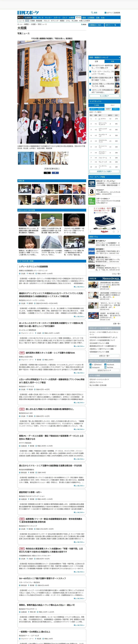Image resolution: width=138 pixels, height=644 pixels.
Task: Open 記事一覧 link
Action: 117,324
